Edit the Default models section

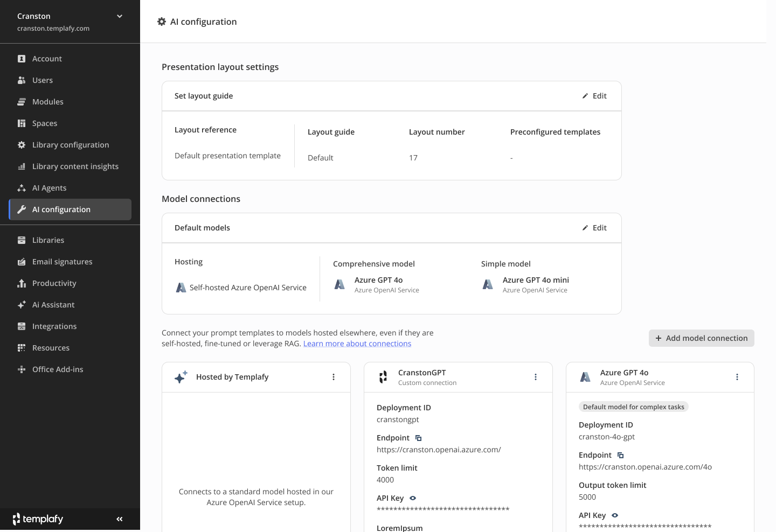click(594, 228)
